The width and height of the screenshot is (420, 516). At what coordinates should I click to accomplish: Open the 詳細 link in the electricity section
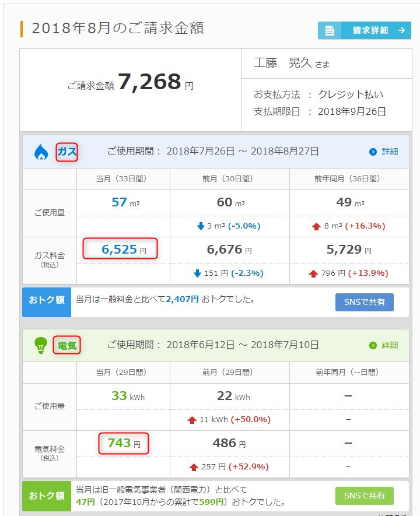click(x=390, y=345)
